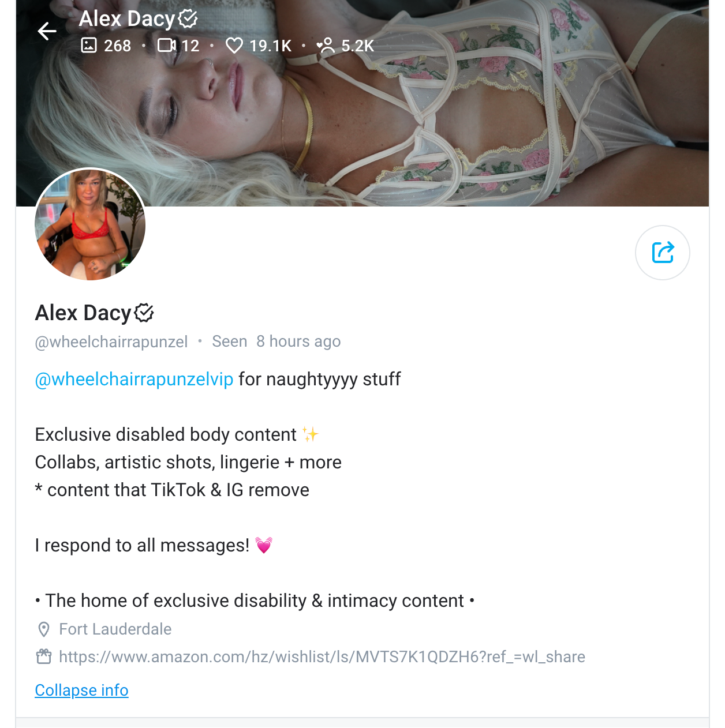Screen dimensions: 725x728
Task: Click the Seen 8 hours ago status
Action: pyautogui.click(x=276, y=342)
